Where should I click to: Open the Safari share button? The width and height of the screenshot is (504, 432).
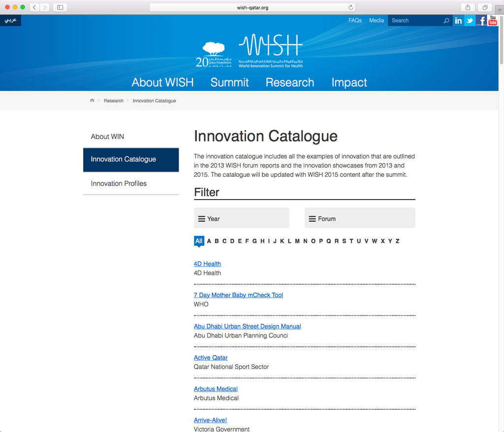(468, 7)
